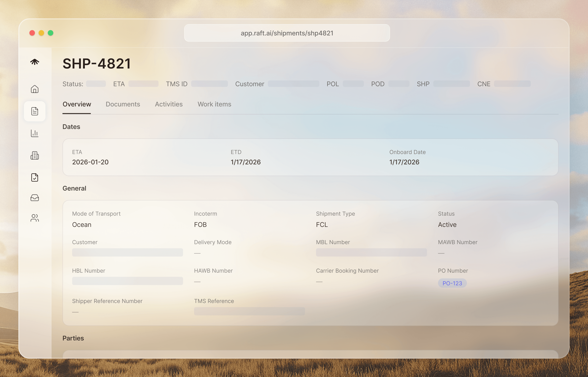This screenshot has height=377, width=588.
Task: Open the Home icon in the sidebar
Action: [x=34, y=89]
